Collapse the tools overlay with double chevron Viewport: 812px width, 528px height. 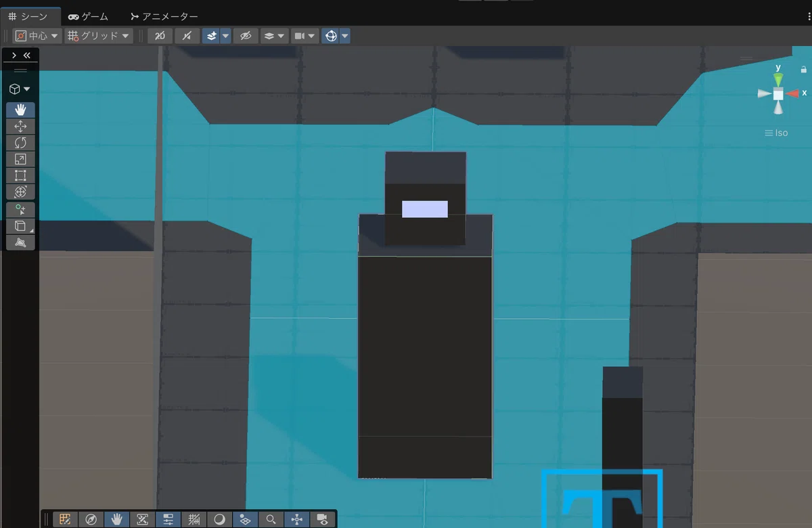pyautogui.click(x=27, y=56)
